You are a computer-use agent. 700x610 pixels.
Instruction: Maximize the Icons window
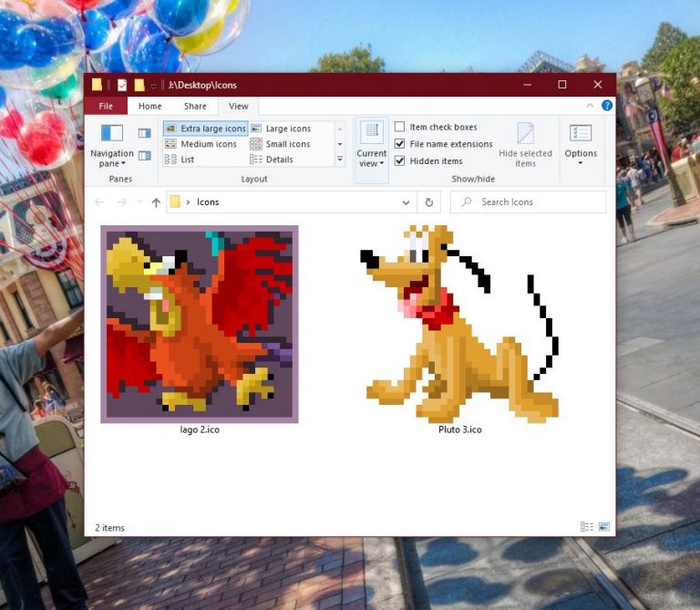[x=562, y=85]
